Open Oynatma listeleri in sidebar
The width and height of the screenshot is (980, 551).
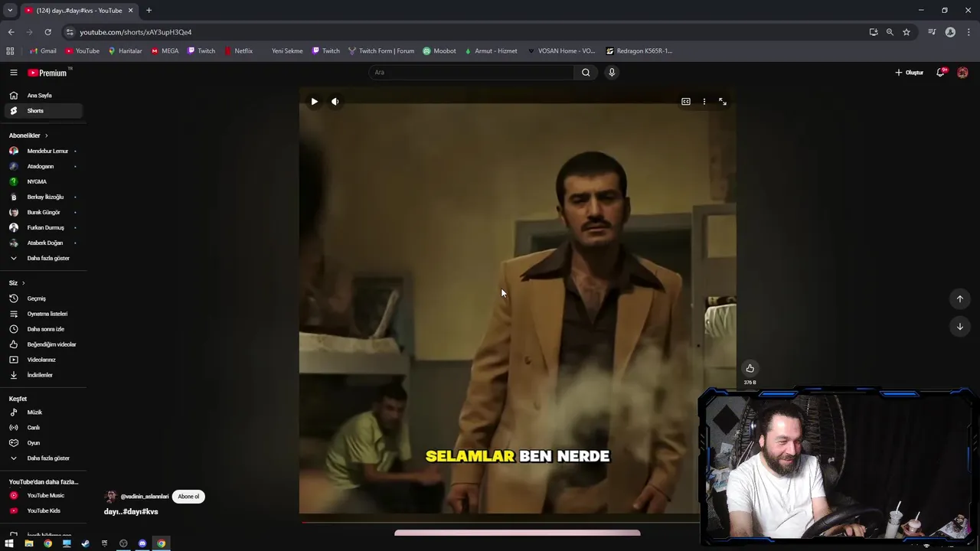[x=43, y=314]
